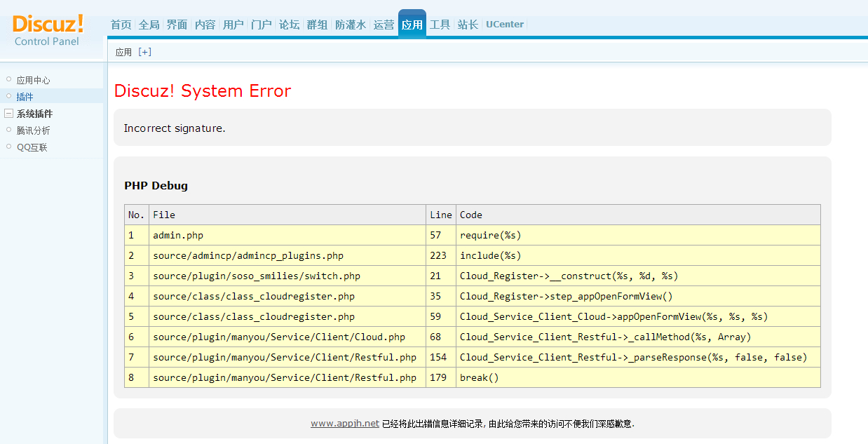The image size is (868, 444).
Task: Click the File column header
Action: pos(287,215)
